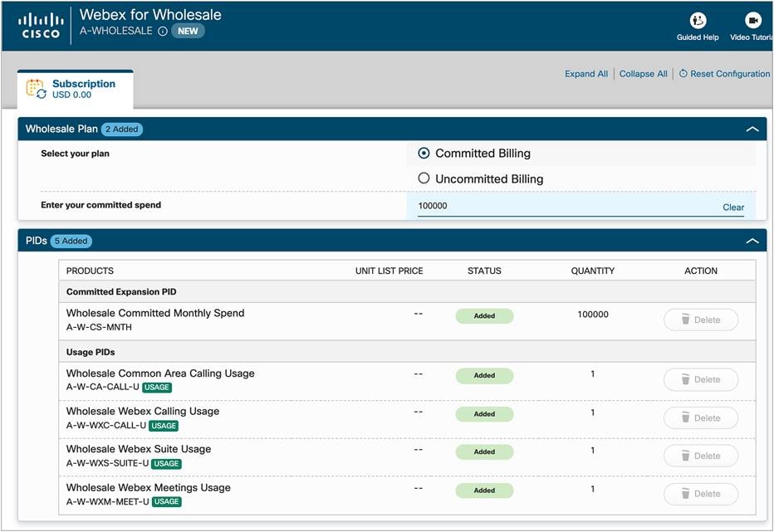Open Video Tutorial camera icon

click(752, 20)
